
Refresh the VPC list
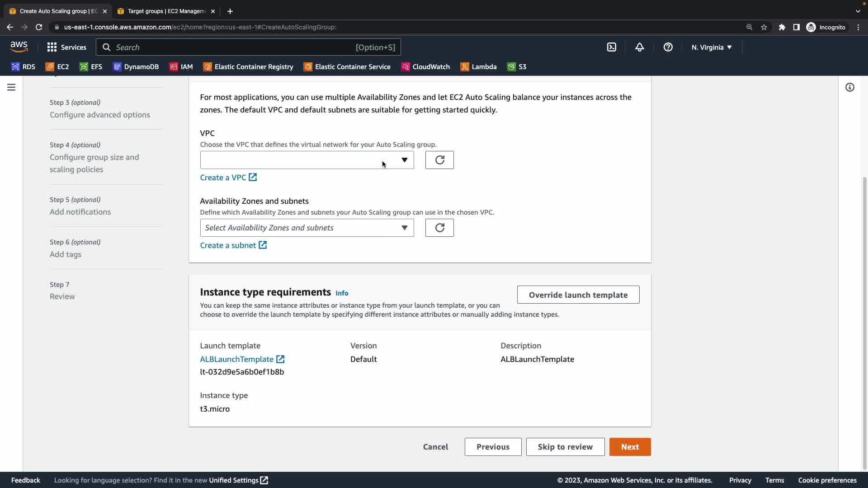pos(439,160)
